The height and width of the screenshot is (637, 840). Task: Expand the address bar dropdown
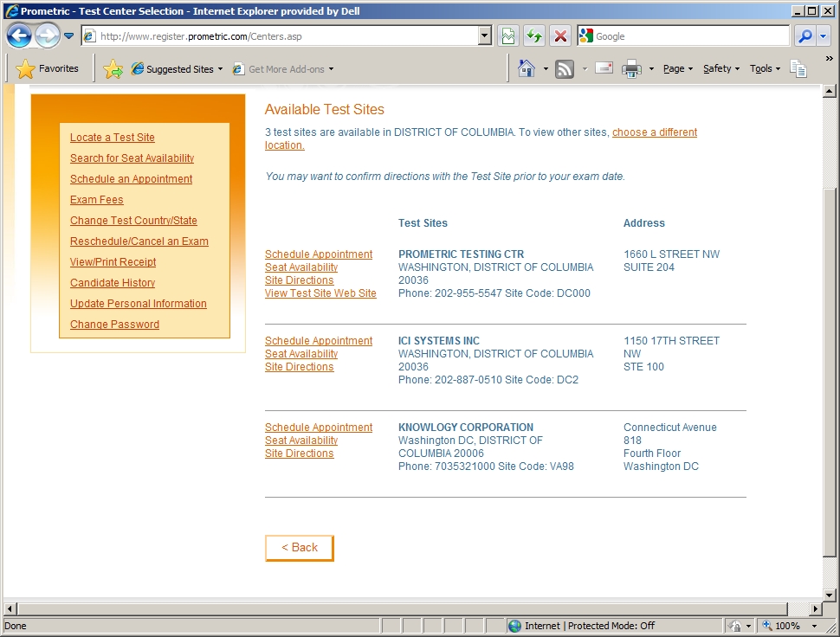click(x=485, y=36)
